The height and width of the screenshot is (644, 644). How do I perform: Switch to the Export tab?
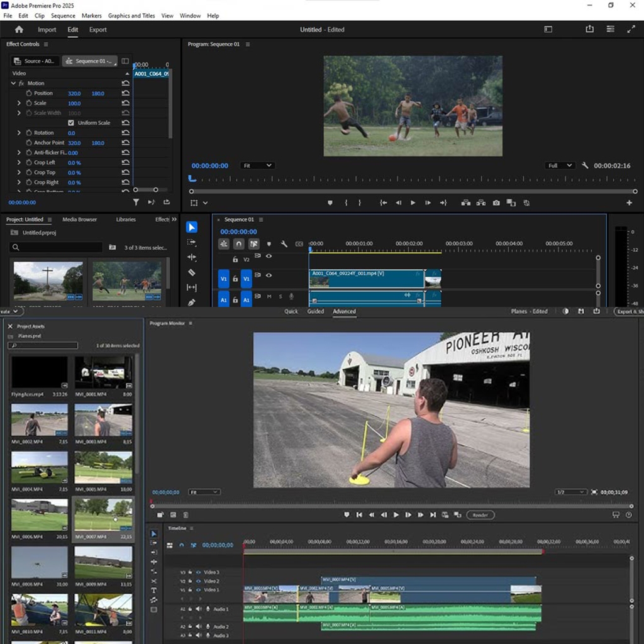pyautogui.click(x=97, y=30)
